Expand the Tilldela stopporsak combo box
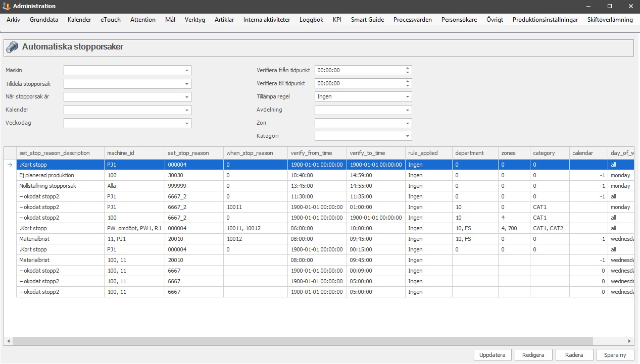The width and height of the screenshot is (640, 364). [186, 84]
